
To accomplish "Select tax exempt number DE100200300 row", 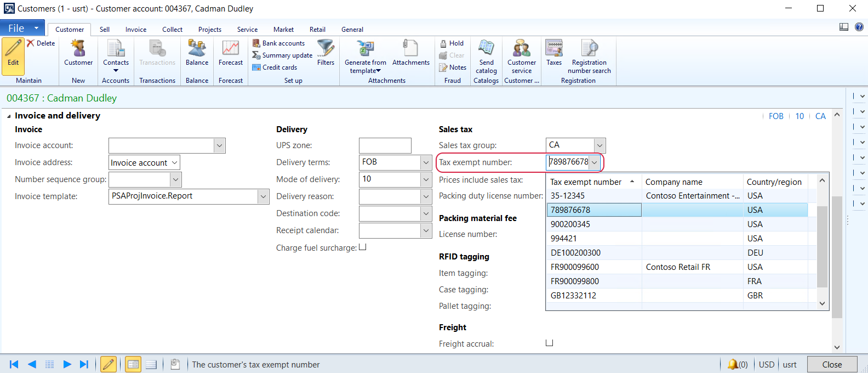I will (575, 253).
